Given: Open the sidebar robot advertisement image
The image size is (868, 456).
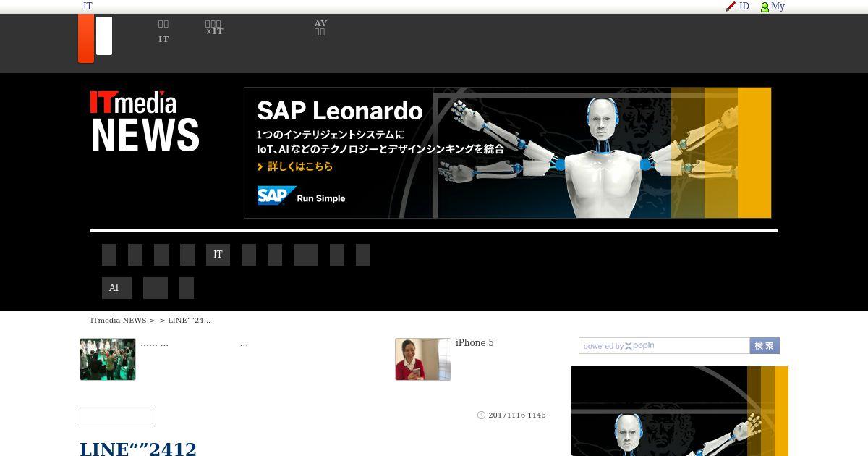Looking at the screenshot, I should click(x=680, y=411).
